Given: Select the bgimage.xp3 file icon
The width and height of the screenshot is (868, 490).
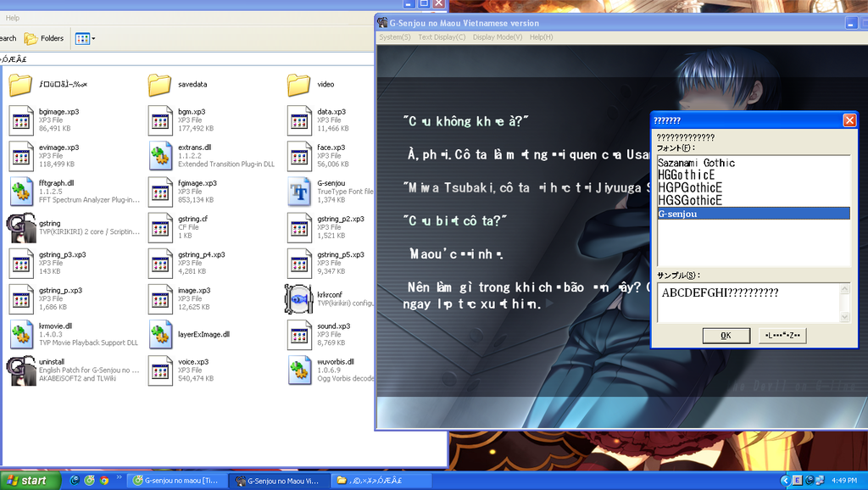Looking at the screenshot, I should (21, 120).
